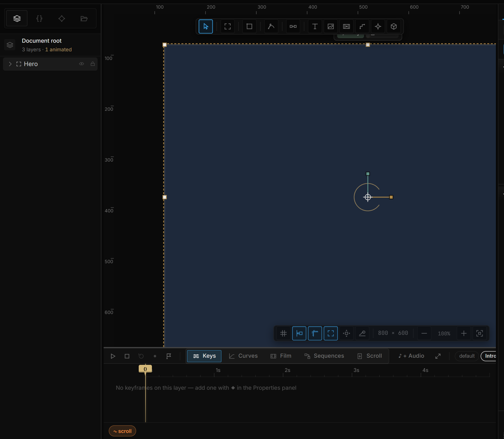
Task: Play the animation
Action: pos(113,356)
